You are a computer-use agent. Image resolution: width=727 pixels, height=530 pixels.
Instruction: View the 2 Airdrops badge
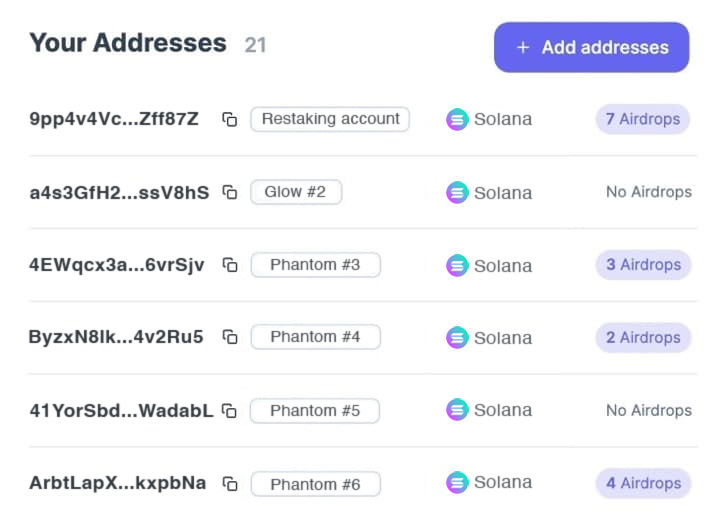pyautogui.click(x=642, y=338)
